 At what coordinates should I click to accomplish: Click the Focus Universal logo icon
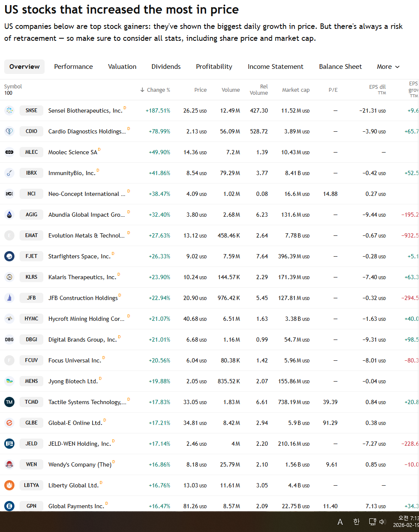pyautogui.click(x=9, y=360)
